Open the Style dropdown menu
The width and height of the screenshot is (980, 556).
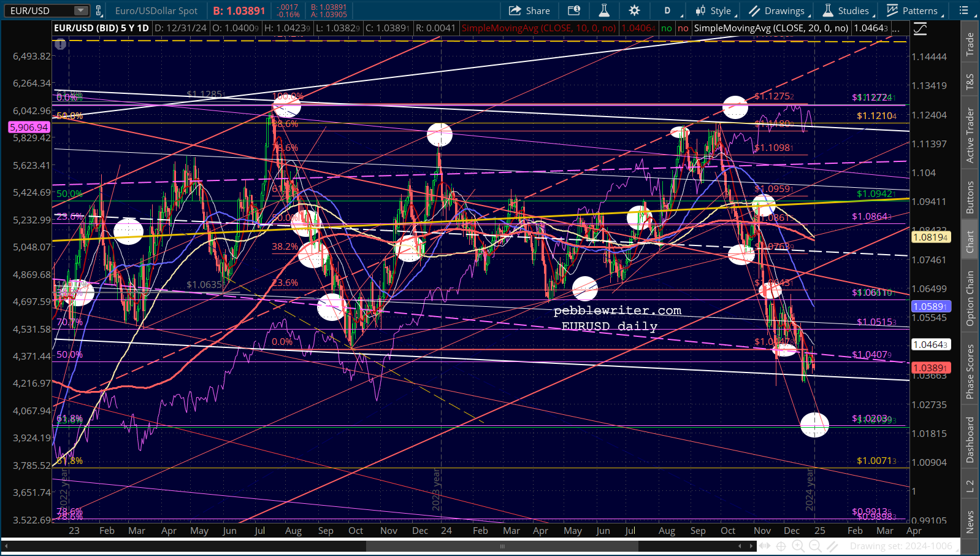coord(713,10)
